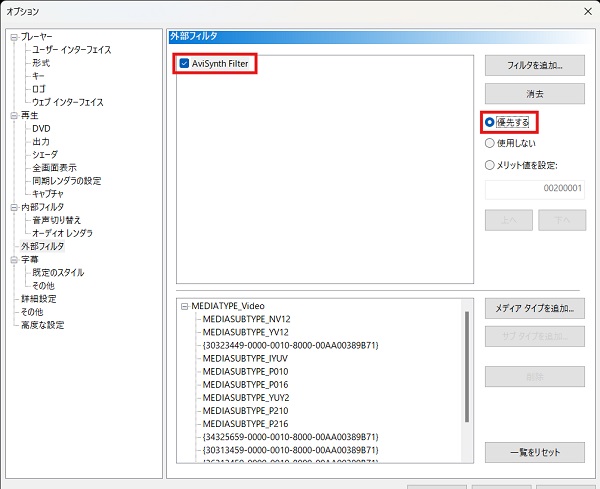Click the フィルタを追加 button
This screenshot has height=489, width=600.
click(534, 66)
